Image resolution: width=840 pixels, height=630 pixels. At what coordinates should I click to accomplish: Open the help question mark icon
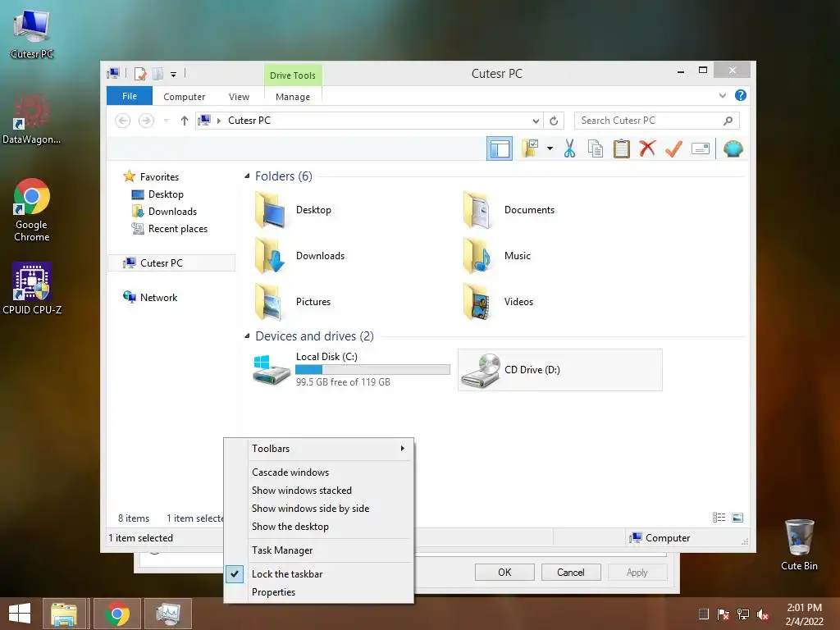(x=741, y=95)
